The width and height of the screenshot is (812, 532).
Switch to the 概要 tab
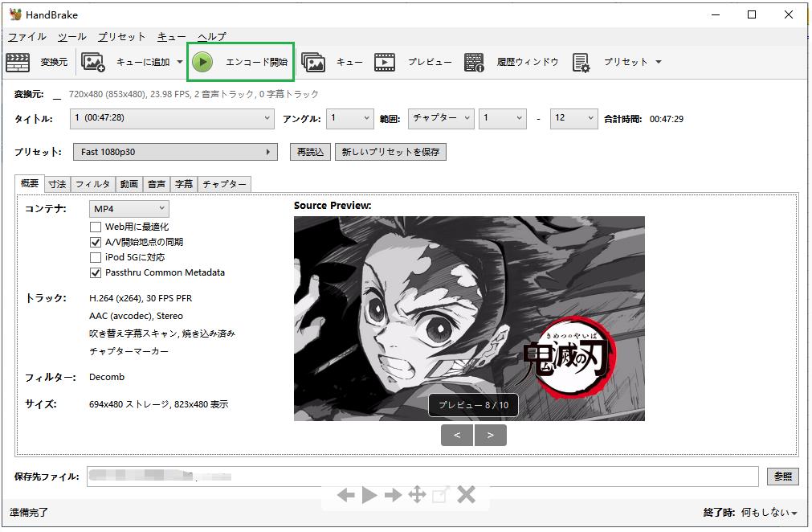(x=30, y=183)
